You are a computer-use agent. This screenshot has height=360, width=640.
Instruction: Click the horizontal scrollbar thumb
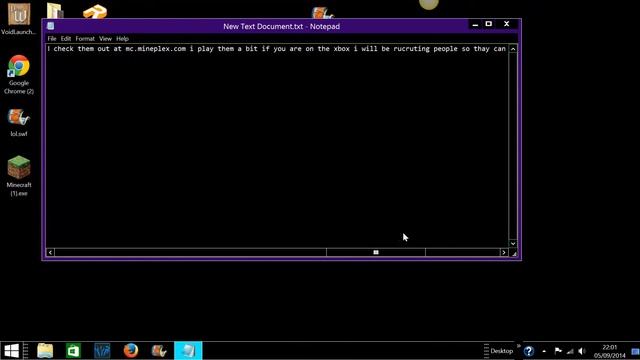[x=376, y=253]
